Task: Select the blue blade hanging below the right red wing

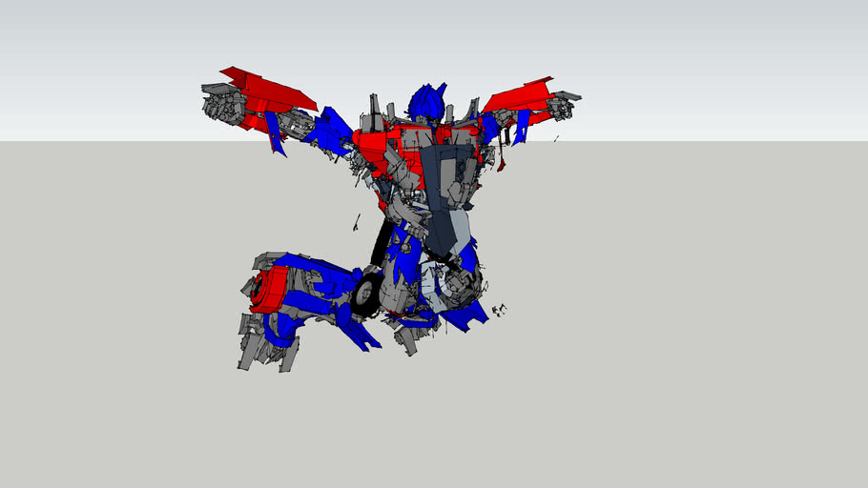Action: point(520,128)
